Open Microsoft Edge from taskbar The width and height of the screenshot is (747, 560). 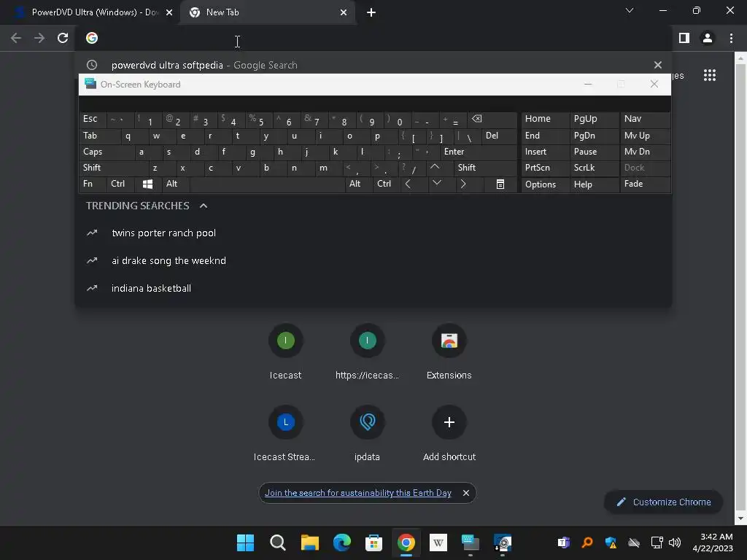341,542
